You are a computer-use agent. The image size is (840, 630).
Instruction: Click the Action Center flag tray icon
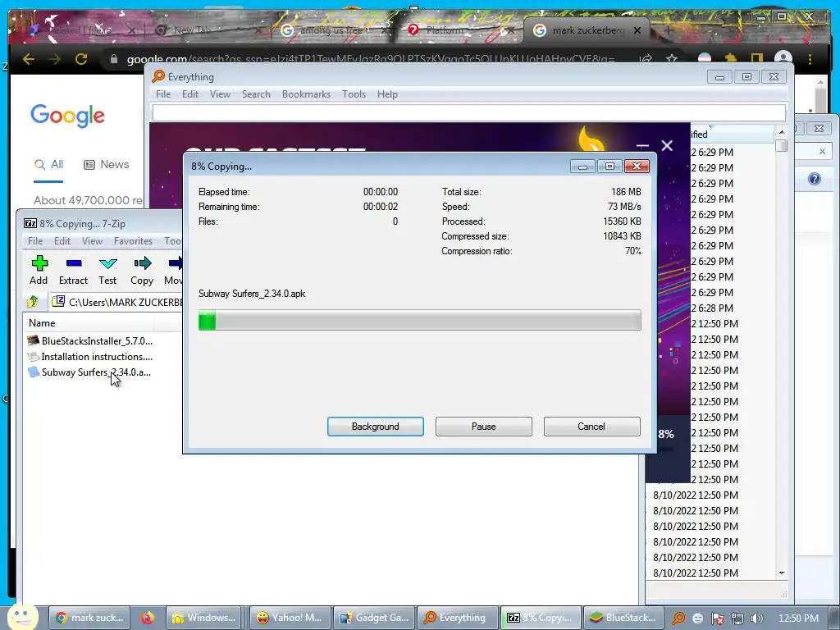[717, 619]
